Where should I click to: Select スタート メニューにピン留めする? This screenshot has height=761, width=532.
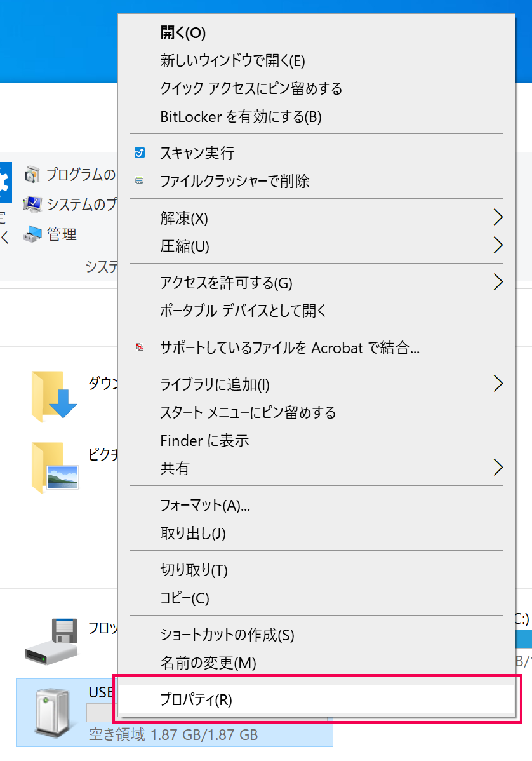pos(317,412)
